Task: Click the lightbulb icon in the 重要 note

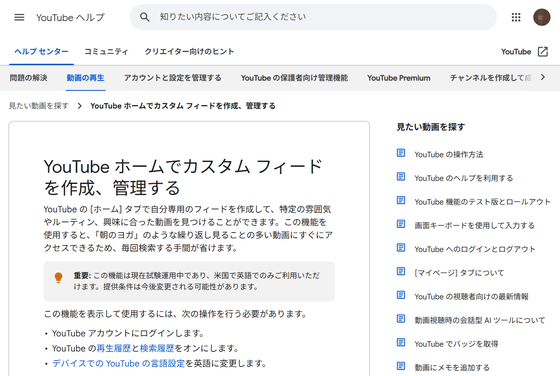Action: 59,278
